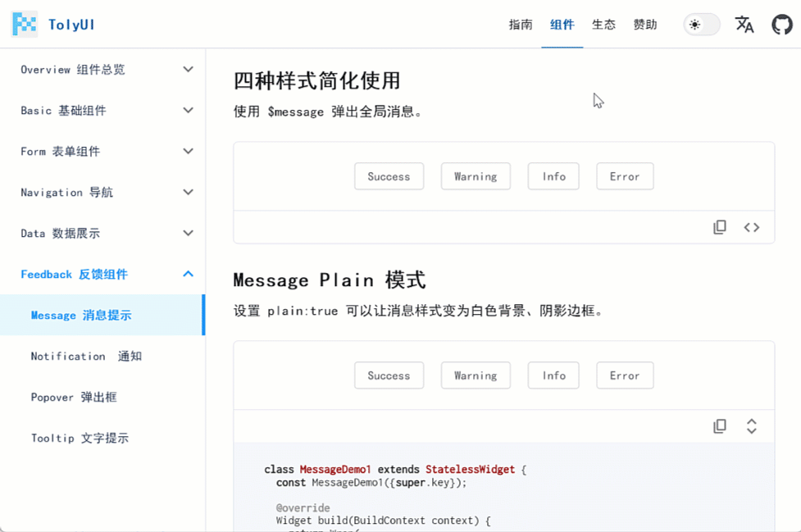This screenshot has width=801, height=532.
Task: Open the 生态 nav tab
Action: [x=603, y=25]
